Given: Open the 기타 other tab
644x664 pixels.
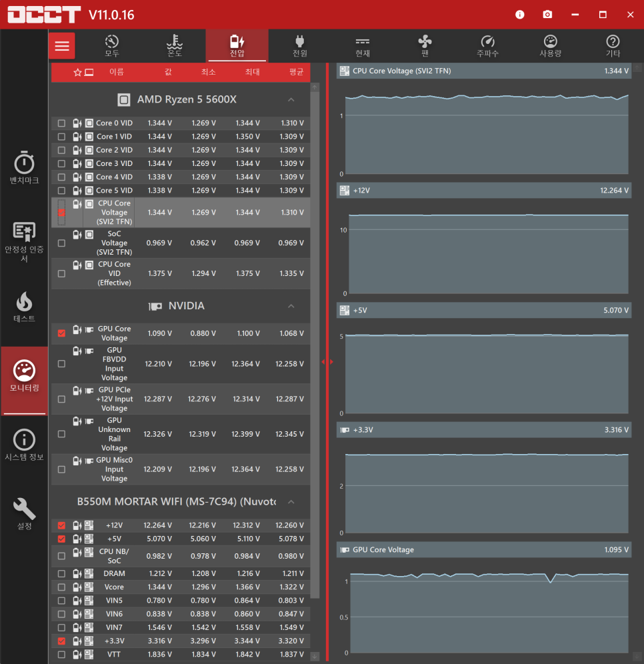Looking at the screenshot, I should coord(613,46).
